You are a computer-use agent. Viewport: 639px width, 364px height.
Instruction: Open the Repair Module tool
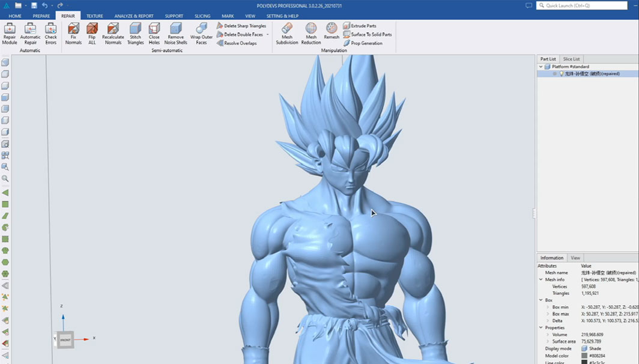tap(10, 34)
